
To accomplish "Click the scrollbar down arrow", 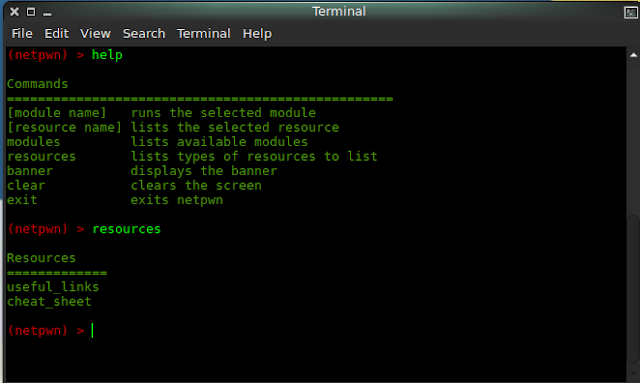I will click(x=633, y=373).
